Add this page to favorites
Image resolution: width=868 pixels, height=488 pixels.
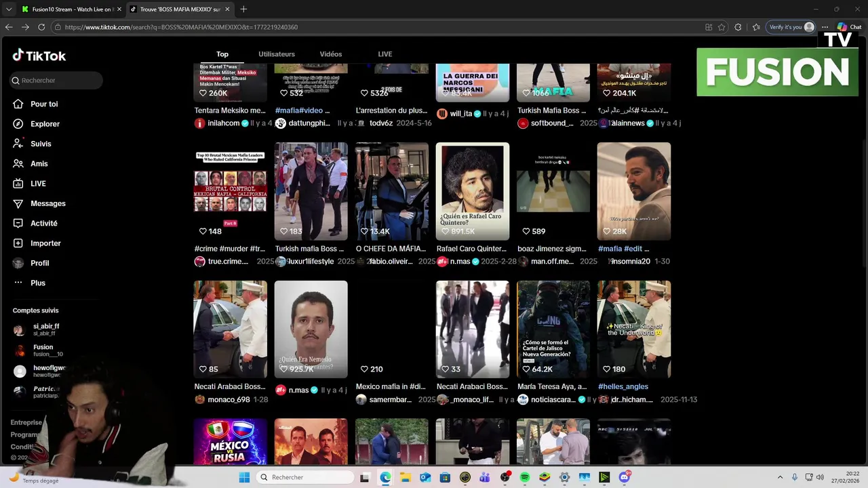pyautogui.click(x=721, y=27)
